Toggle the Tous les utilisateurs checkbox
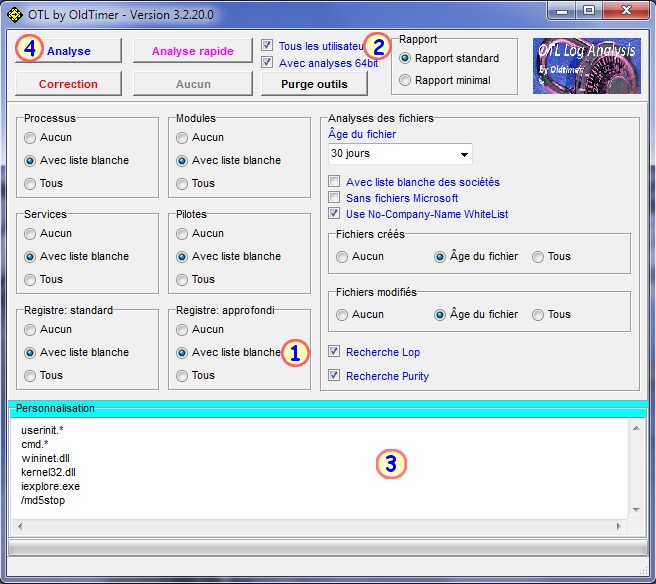Screen dimensions: 656x584 pyautogui.click(x=267, y=45)
